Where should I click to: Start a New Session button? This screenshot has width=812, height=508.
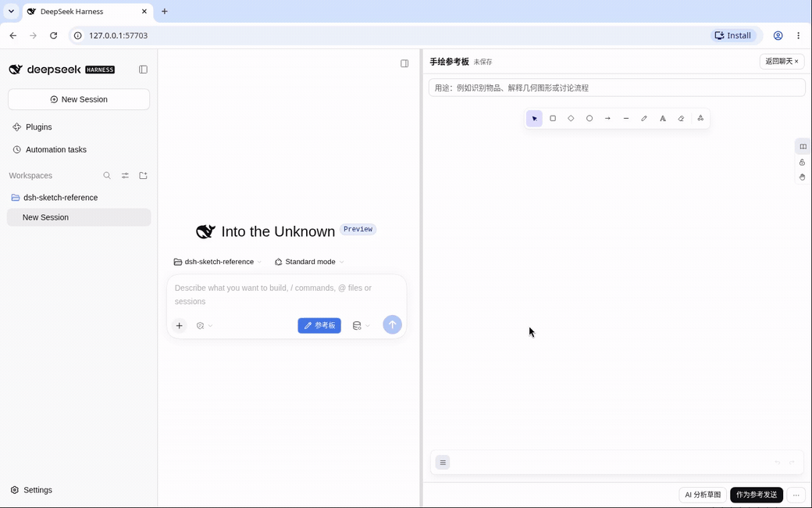point(79,99)
